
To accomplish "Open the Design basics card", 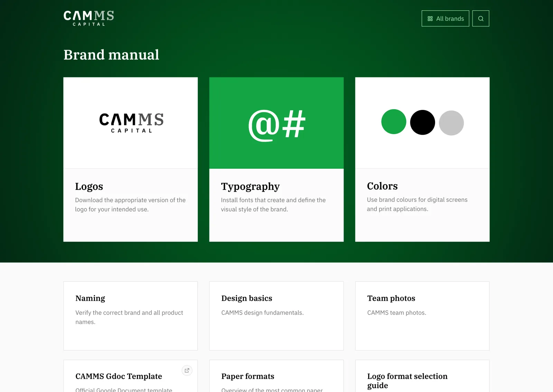I will 276,316.
